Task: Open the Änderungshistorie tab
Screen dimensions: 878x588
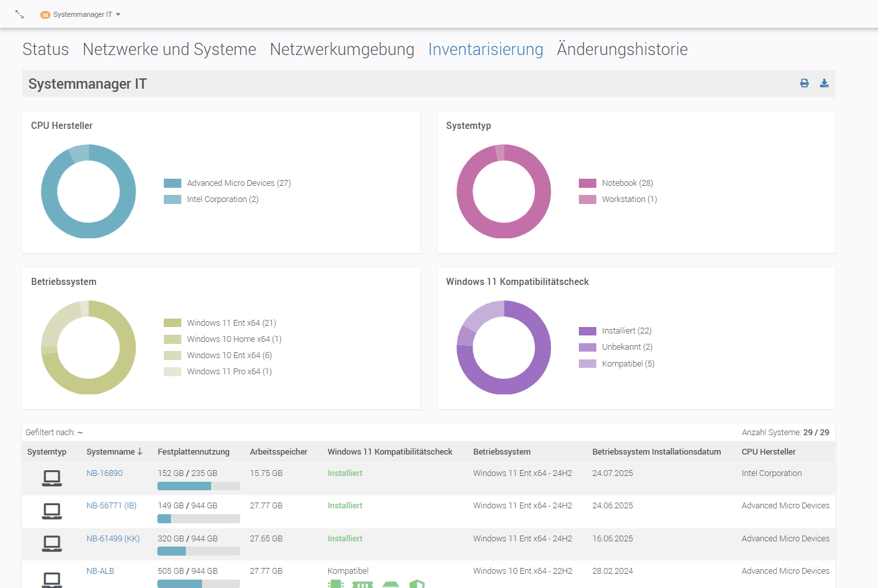Action: tap(622, 49)
